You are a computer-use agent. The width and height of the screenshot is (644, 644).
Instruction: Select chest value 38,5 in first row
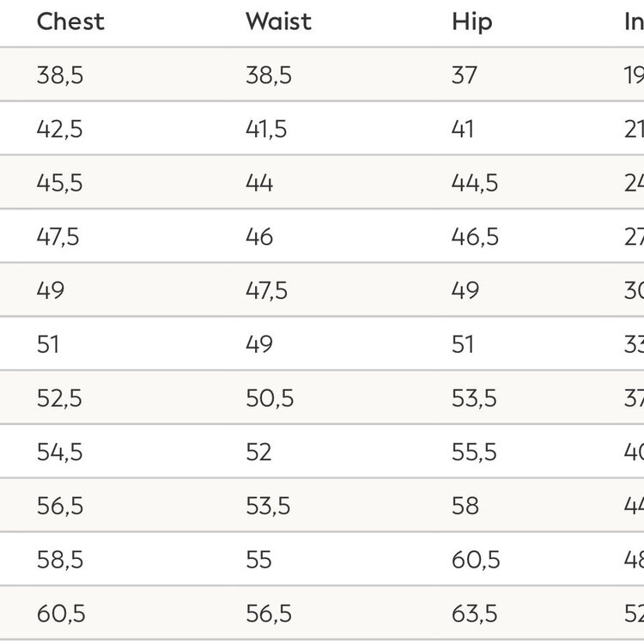59,76
